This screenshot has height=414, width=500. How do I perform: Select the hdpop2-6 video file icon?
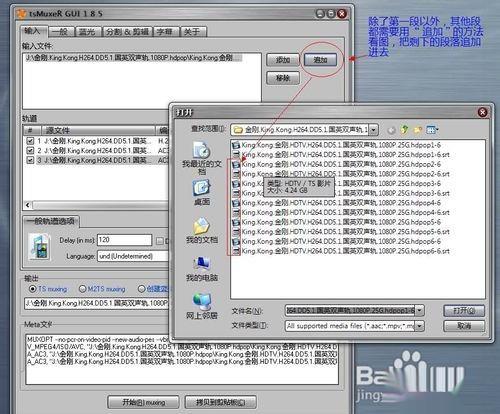pos(236,164)
